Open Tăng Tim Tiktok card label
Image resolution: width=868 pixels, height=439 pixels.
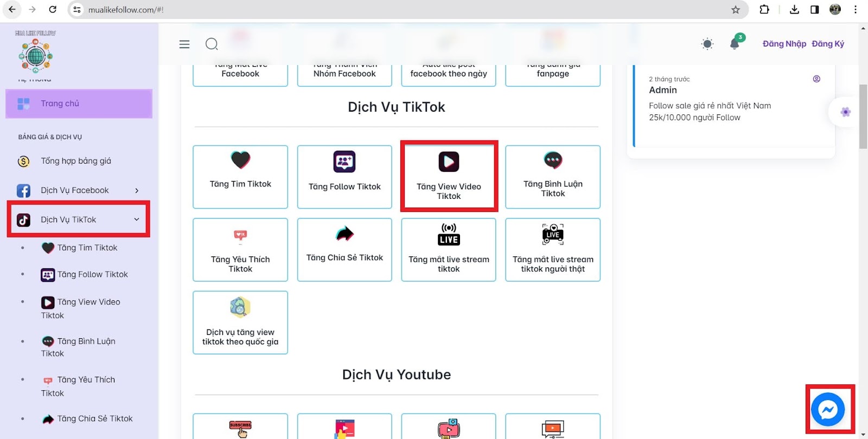pyautogui.click(x=240, y=184)
